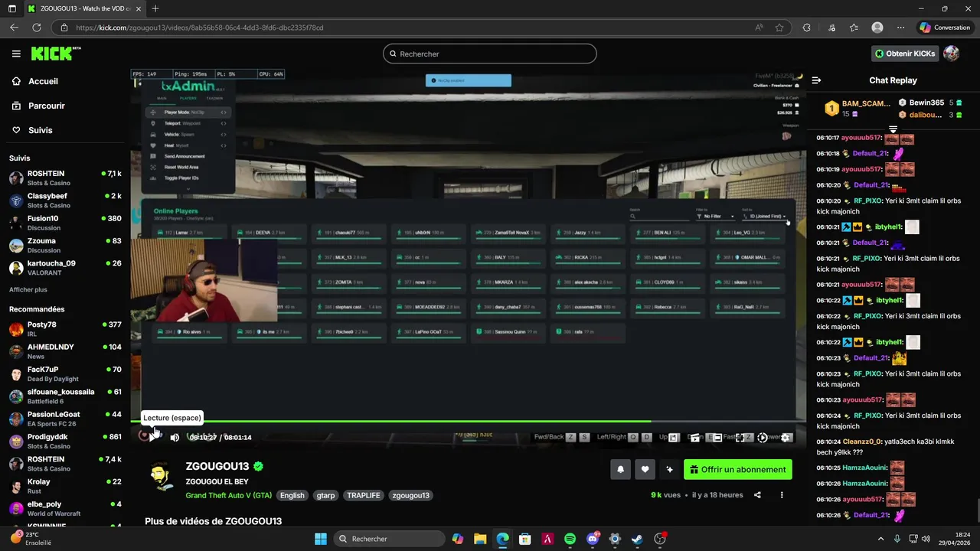This screenshot has height=551, width=980.
Task: Focus the Rechercher search field on Kick
Action: tap(490, 54)
